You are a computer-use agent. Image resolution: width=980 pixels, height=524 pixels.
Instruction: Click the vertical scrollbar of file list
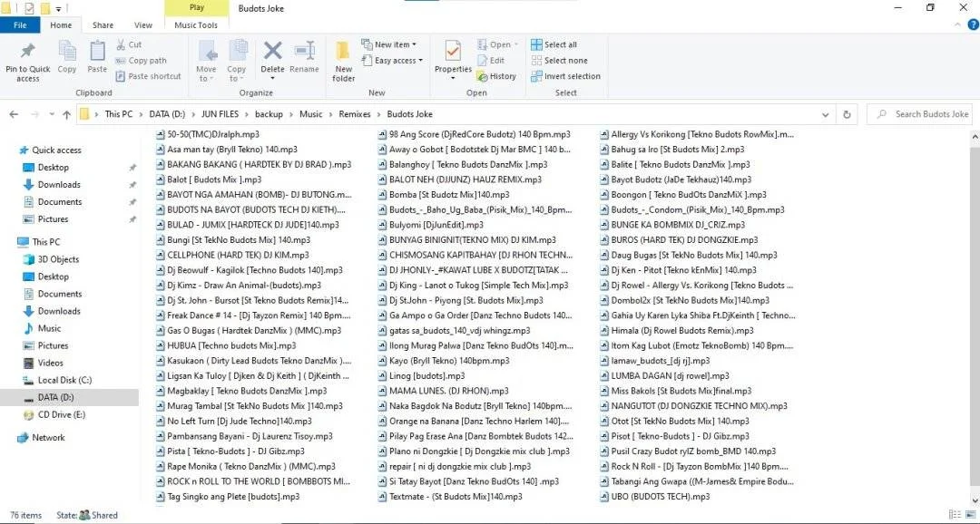click(x=975, y=318)
